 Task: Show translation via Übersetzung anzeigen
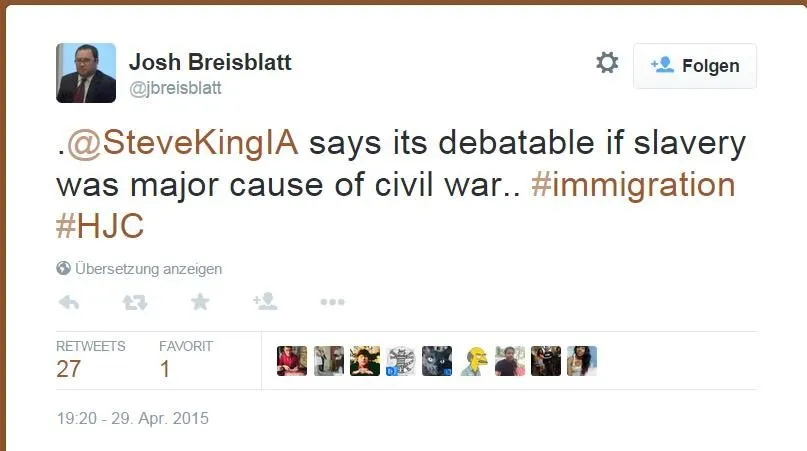tap(148, 268)
